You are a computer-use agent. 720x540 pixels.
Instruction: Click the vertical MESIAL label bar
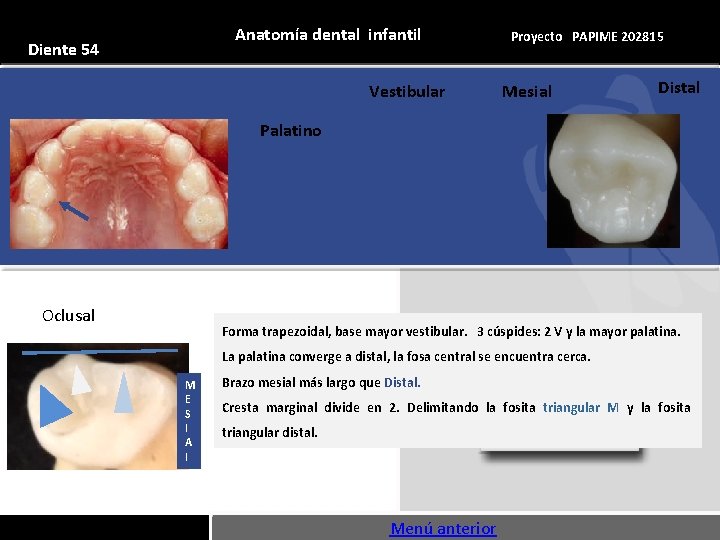pyautogui.click(x=189, y=421)
